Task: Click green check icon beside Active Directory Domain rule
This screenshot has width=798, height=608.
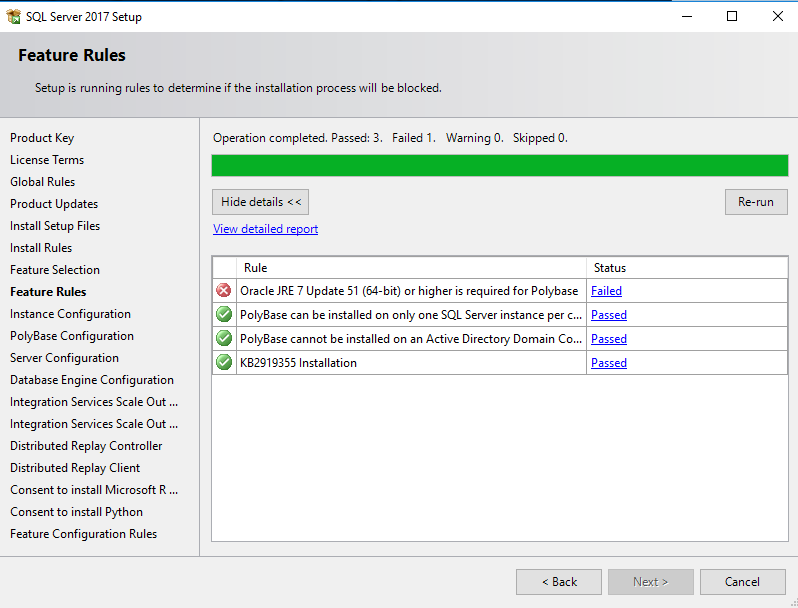Action: (224, 338)
